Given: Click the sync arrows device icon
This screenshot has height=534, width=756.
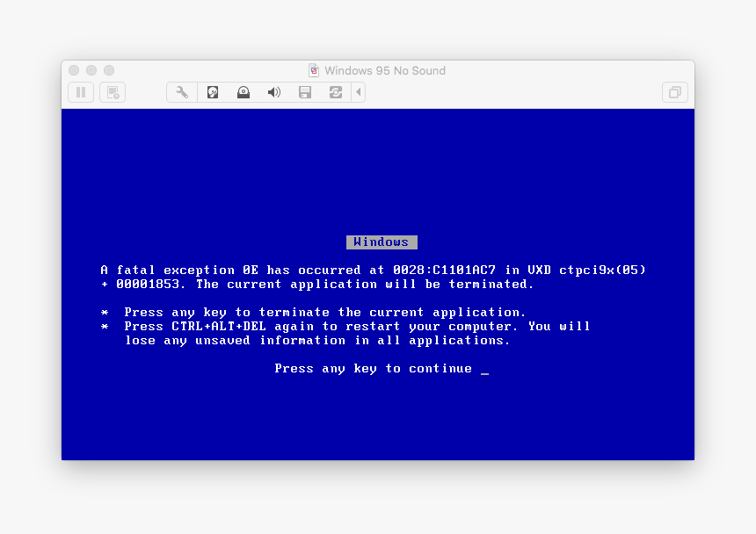Looking at the screenshot, I should (336, 92).
